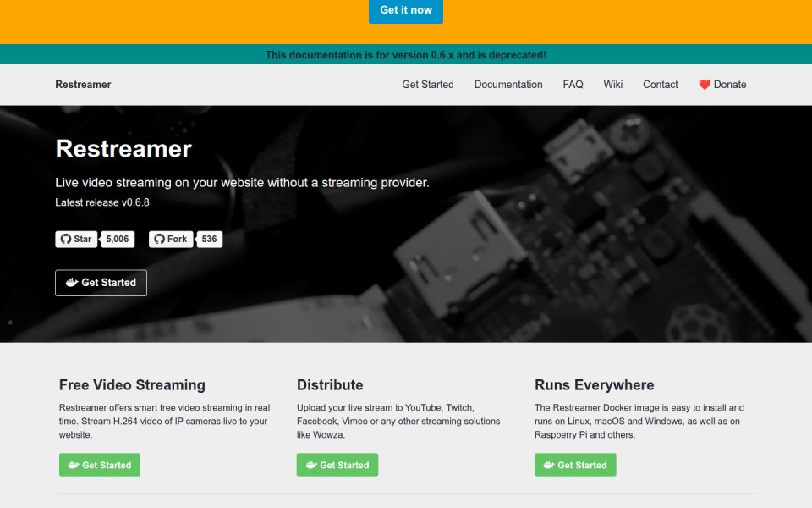Open the Wiki navigation item
This screenshot has height=508, width=812.
(x=612, y=85)
